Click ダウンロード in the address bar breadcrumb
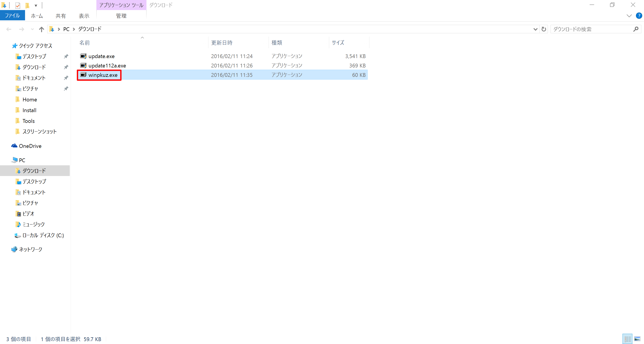 pos(90,29)
